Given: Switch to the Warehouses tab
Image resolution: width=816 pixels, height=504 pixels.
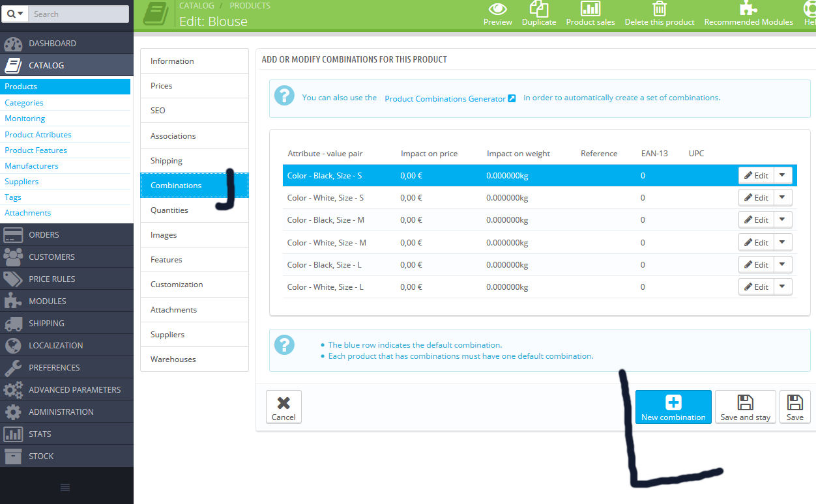Looking at the screenshot, I should (x=194, y=359).
